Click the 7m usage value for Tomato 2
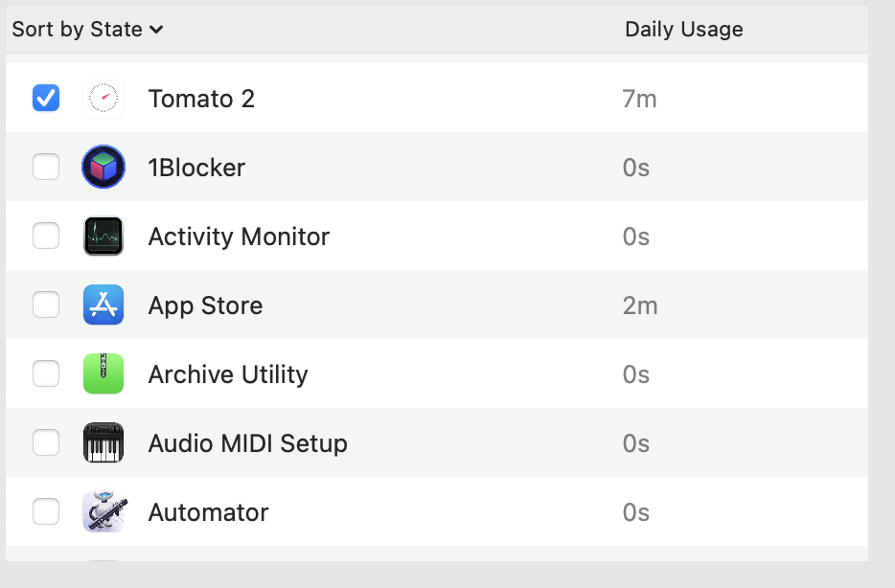The width and height of the screenshot is (895, 588). click(x=639, y=99)
